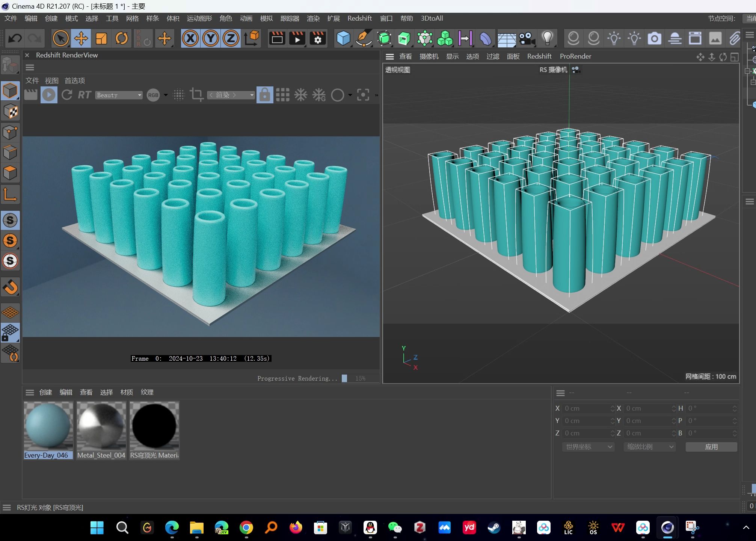Toggle the render region lock icon
This screenshot has width=756, height=541.
[265, 95]
